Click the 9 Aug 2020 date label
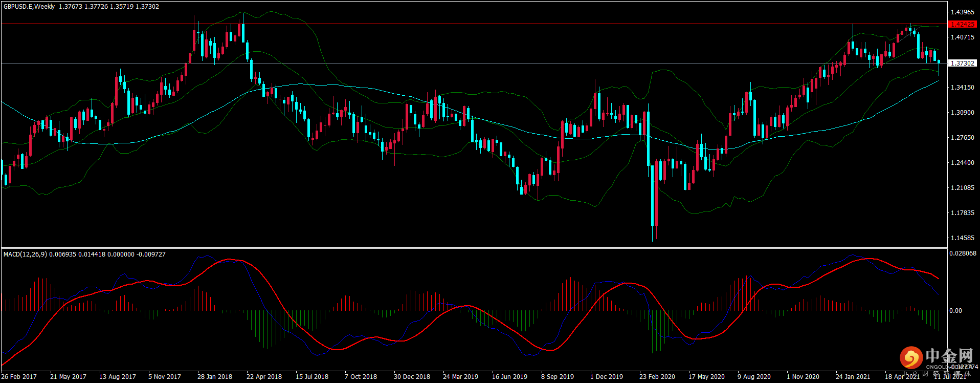The width and height of the screenshot is (980, 383). [754, 376]
